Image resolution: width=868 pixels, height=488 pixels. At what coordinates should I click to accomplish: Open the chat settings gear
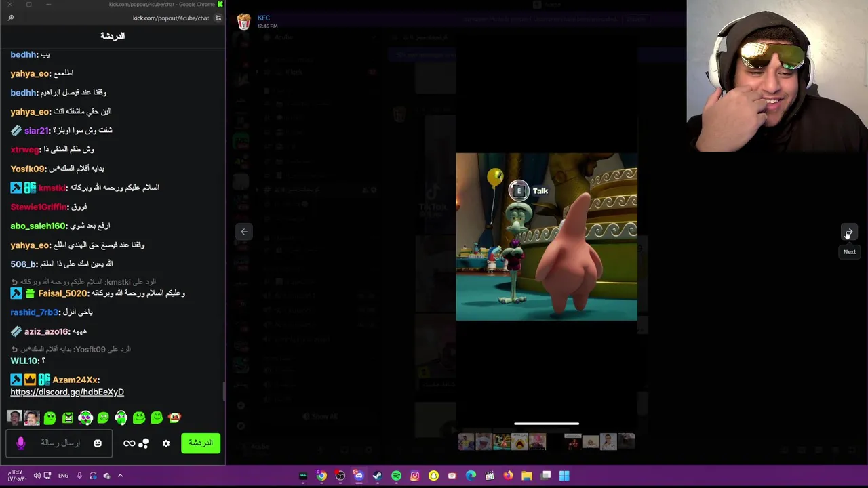166,443
